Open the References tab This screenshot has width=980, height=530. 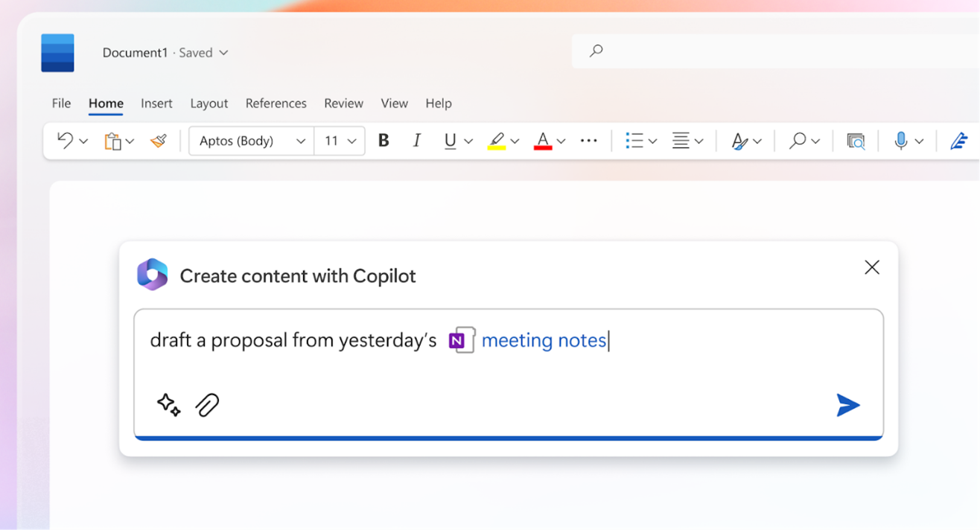[276, 103]
